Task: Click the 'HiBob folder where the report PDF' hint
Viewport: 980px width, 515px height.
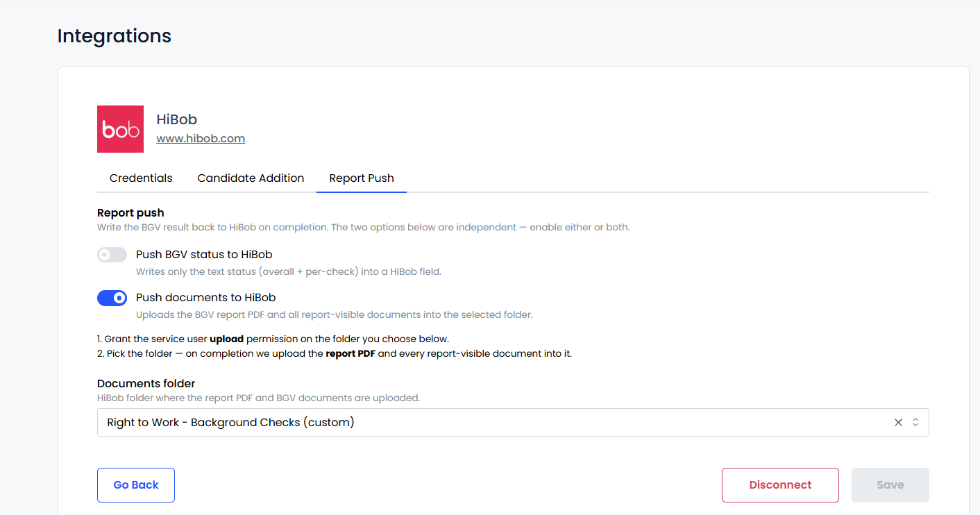Action: point(259,398)
